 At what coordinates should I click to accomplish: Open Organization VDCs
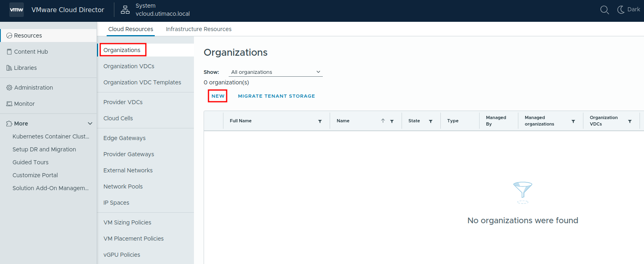(129, 66)
